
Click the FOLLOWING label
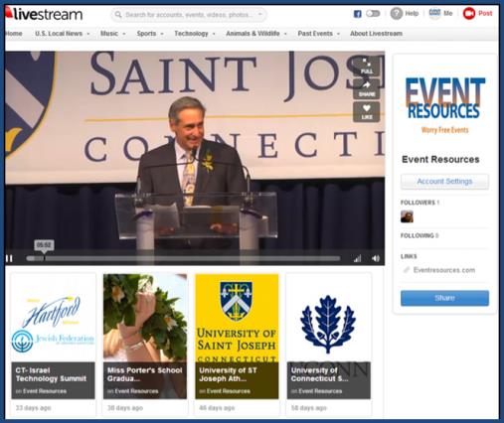[417, 235]
